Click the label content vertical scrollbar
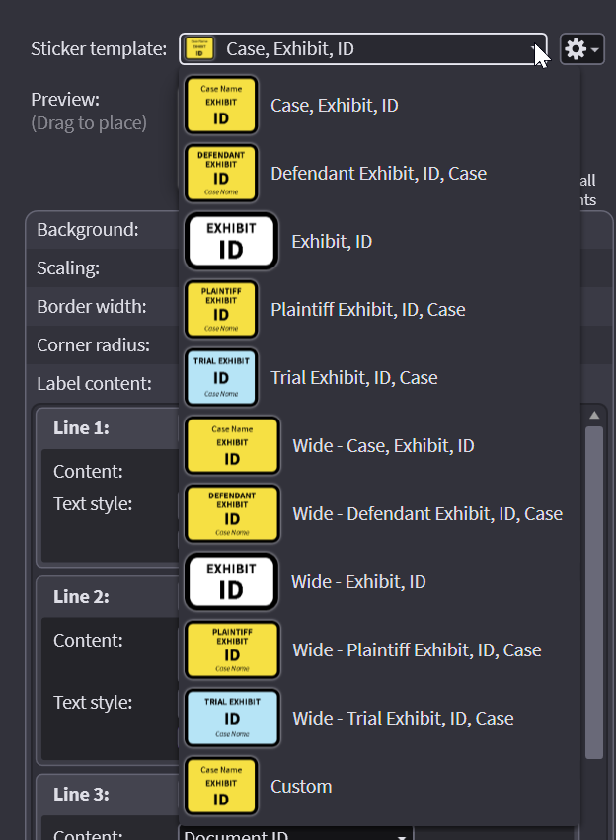Viewport: 616px width, 840px height. [593, 592]
